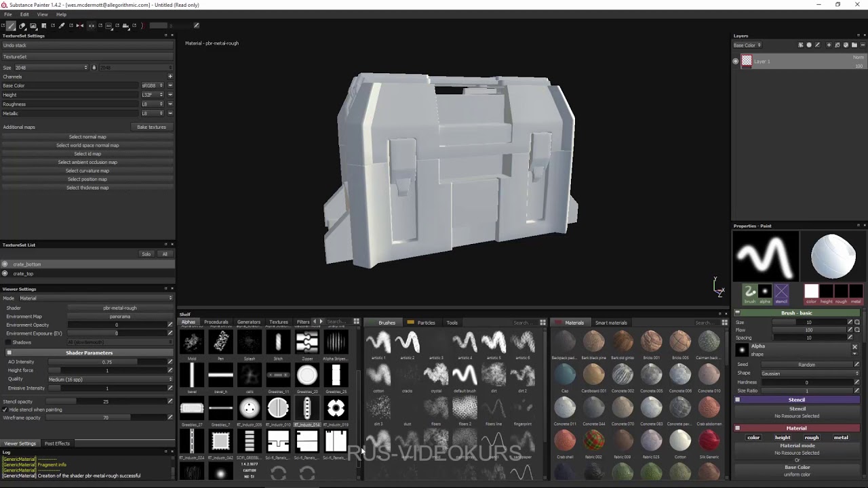Image resolution: width=868 pixels, height=488 pixels.
Task: Switch to the Procedurals shelf tab
Action: tap(216, 322)
